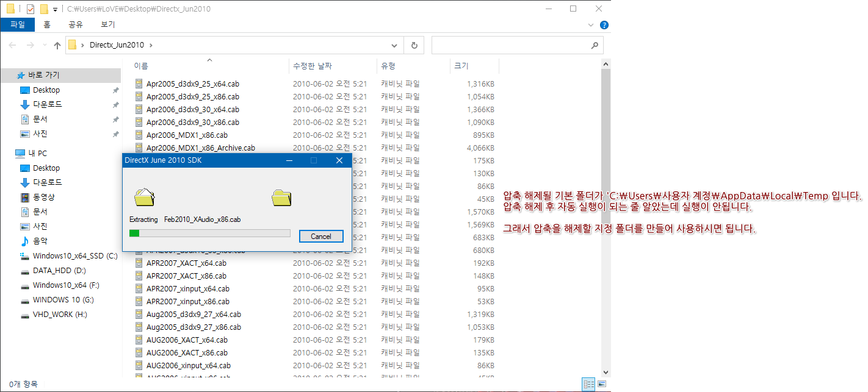This screenshot has width=868, height=392.
Task: Open the recent locations dropdown
Action: click(x=44, y=46)
